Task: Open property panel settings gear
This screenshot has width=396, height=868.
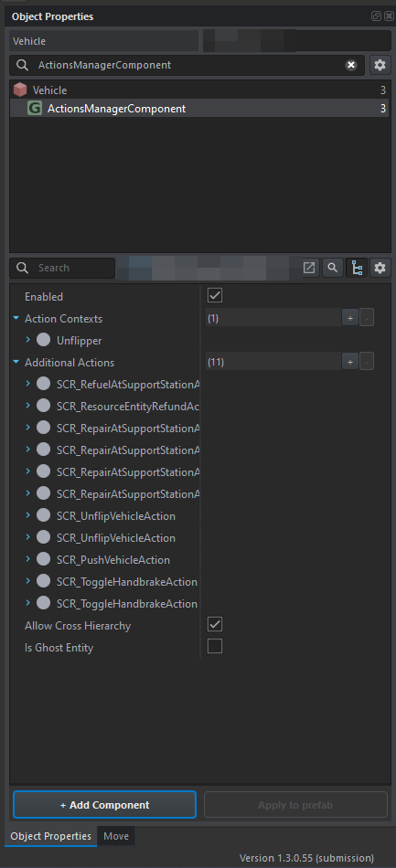Action: coord(380,268)
